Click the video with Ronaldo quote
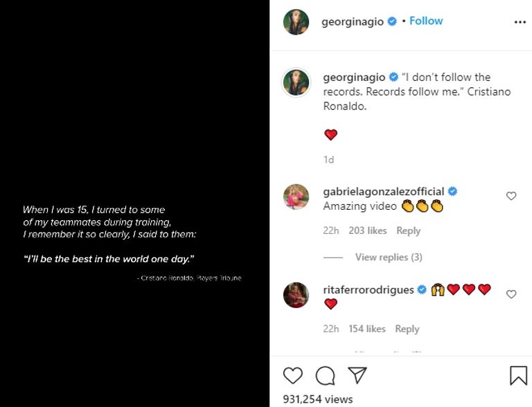The width and height of the screenshot is (532, 407). [134, 203]
